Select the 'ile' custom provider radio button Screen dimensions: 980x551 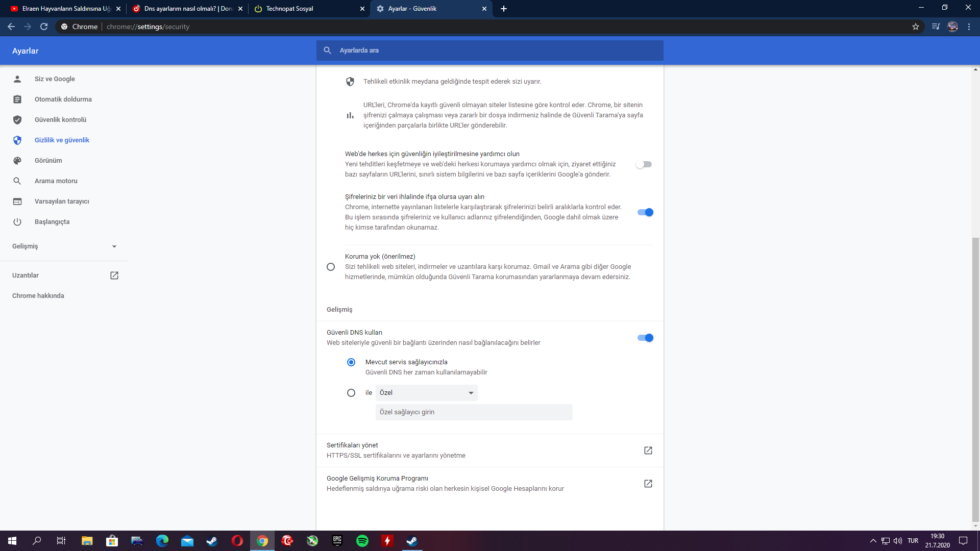(351, 393)
